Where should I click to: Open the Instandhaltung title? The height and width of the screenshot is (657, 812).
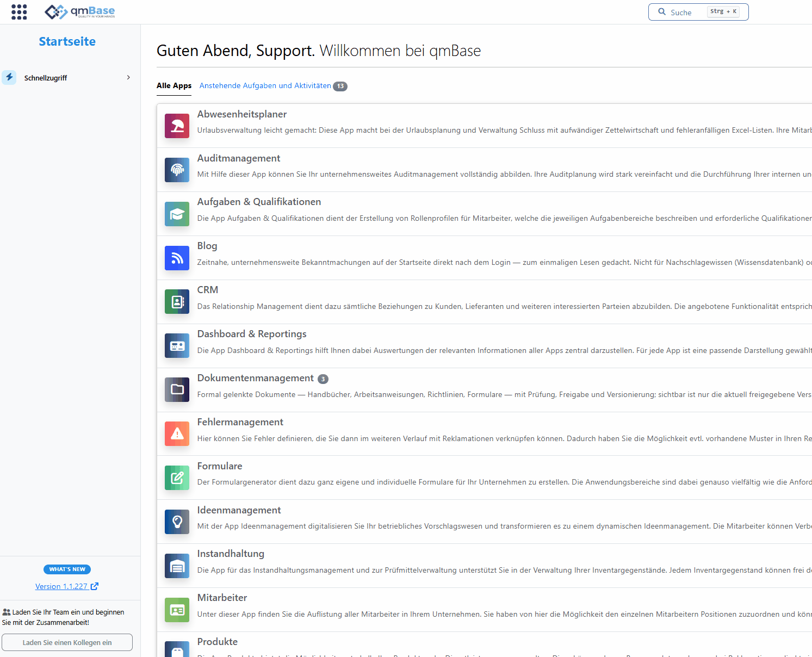coord(231,554)
